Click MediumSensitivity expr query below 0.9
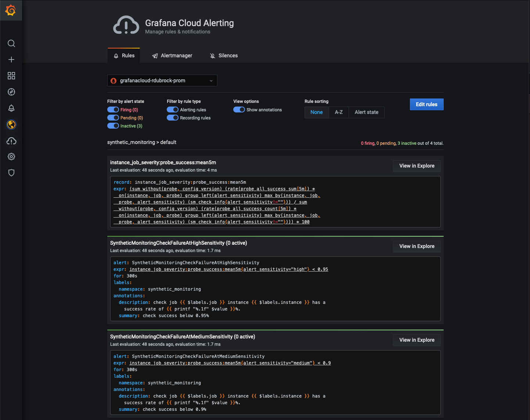Viewport: 530px width, 420px height. coord(230,363)
